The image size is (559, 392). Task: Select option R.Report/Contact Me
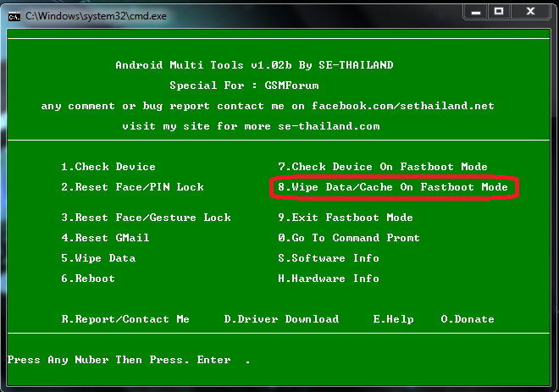click(125, 319)
